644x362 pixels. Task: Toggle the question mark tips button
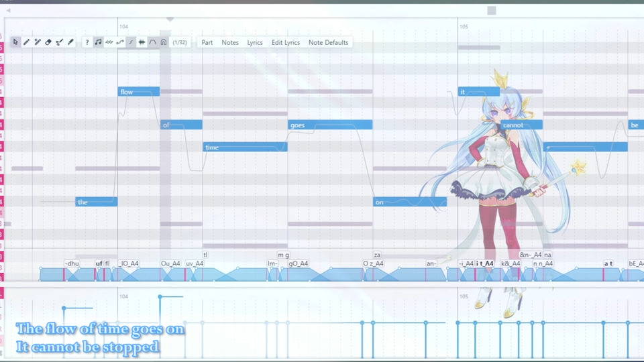pyautogui.click(x=87, y=42)
